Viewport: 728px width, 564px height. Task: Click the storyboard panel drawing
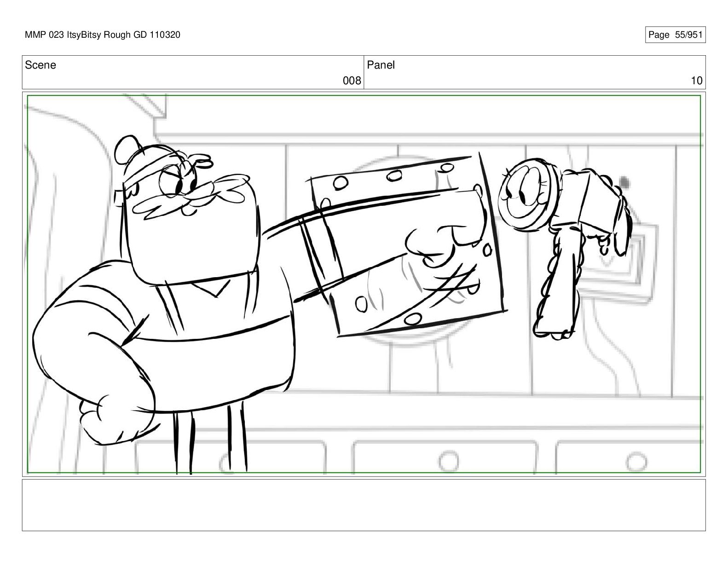pos(364,284)
